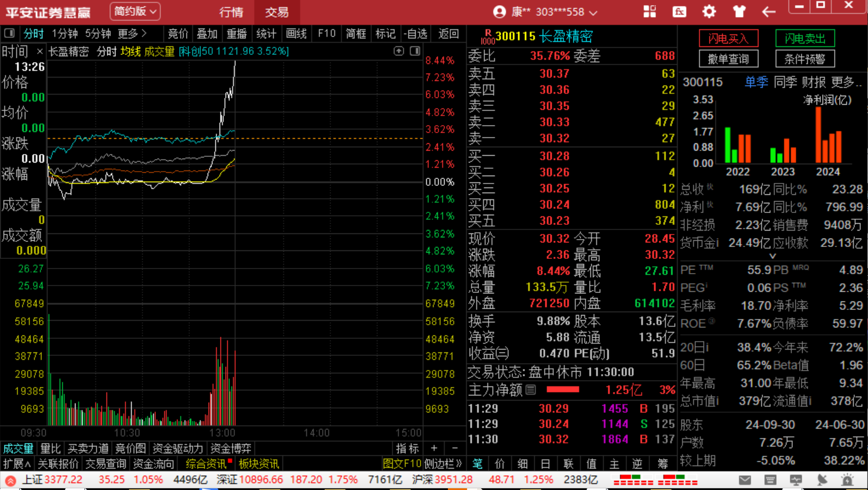
Task: Open the 指标 indicator selector
Action: click(x=408, y=449)
